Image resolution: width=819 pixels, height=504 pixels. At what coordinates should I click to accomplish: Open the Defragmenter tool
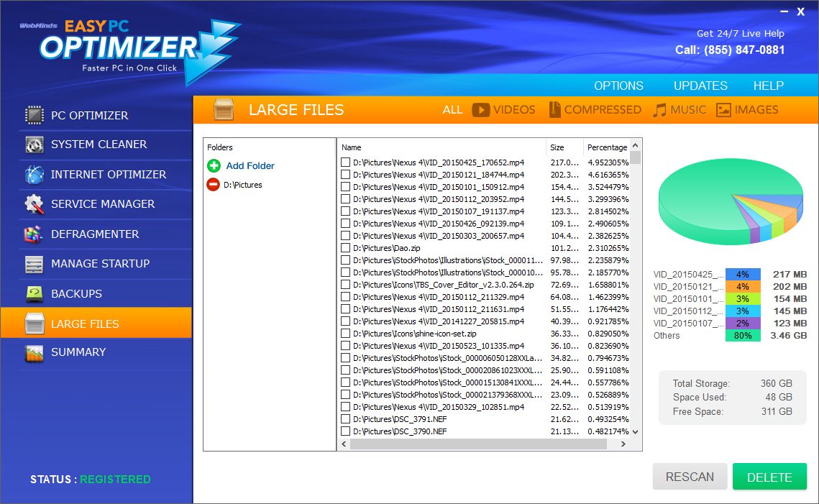[94, 234]
